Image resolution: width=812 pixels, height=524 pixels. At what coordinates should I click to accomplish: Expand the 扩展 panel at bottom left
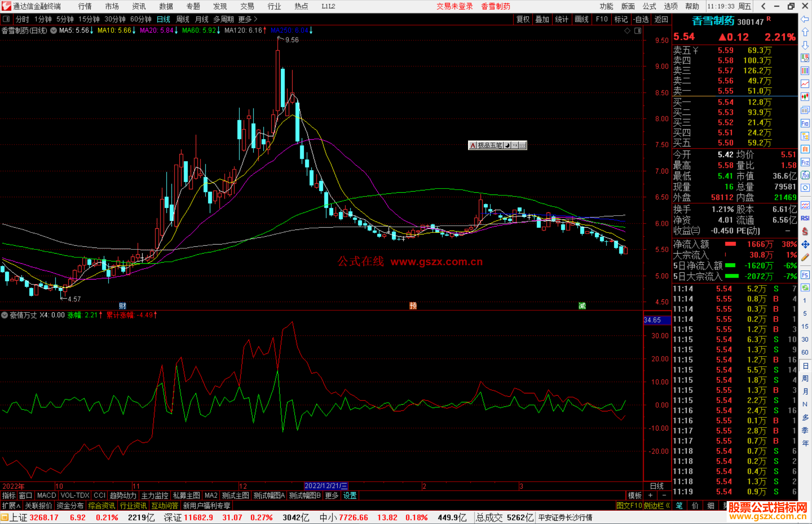11,506
